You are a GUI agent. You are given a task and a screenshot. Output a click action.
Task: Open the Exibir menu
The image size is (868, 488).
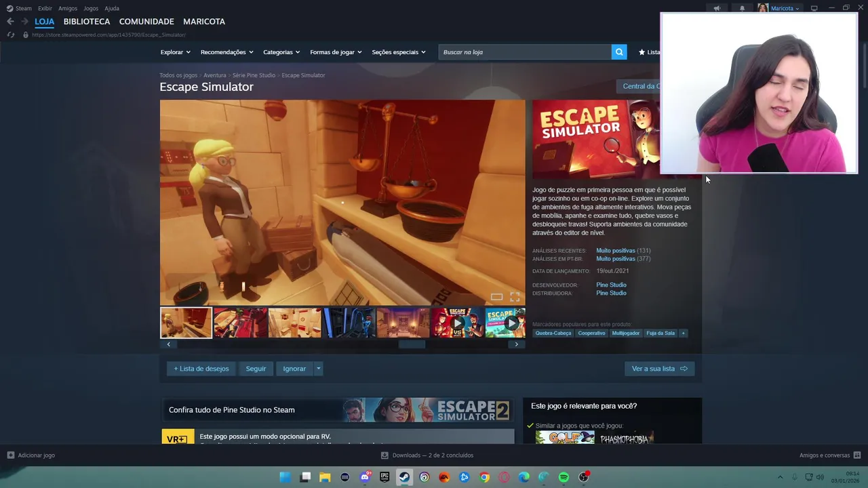point(45,8)
